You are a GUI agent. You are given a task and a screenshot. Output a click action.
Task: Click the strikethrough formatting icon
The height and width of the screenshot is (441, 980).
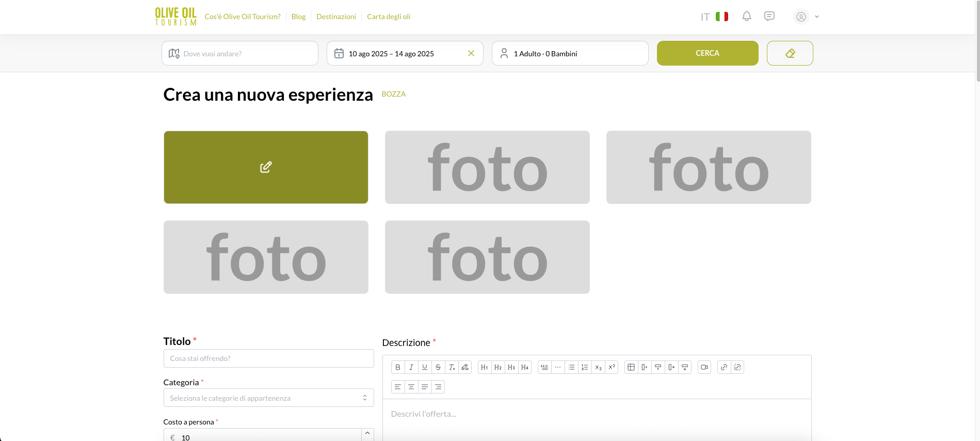[438, 367]
